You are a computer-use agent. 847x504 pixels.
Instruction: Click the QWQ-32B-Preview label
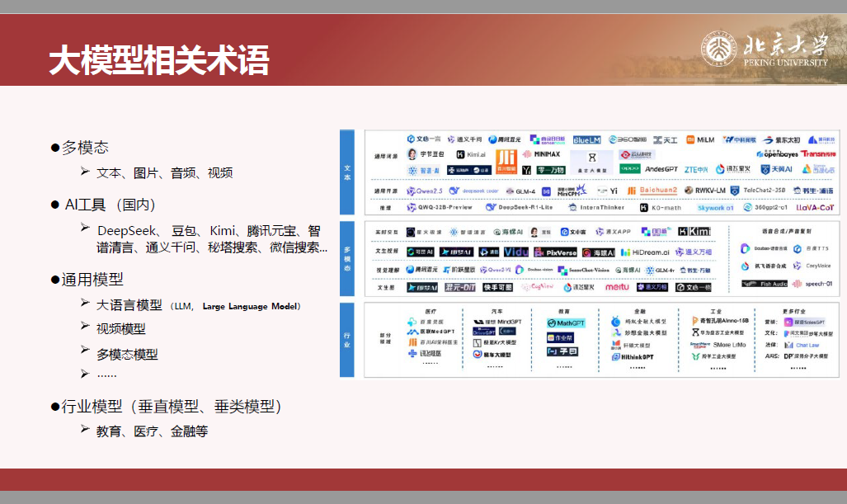click(445, 207)
